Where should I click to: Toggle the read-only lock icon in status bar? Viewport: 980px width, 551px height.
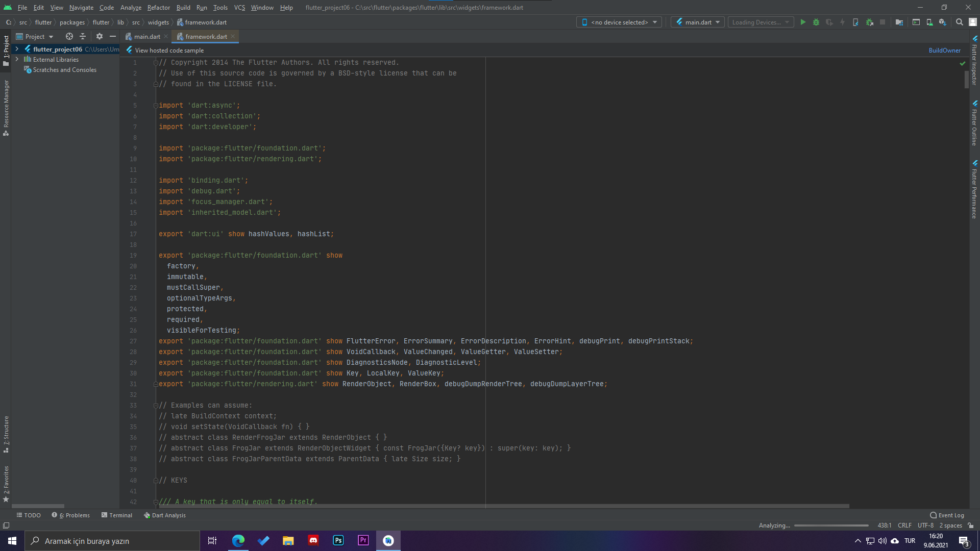click(x=971, y=525)
